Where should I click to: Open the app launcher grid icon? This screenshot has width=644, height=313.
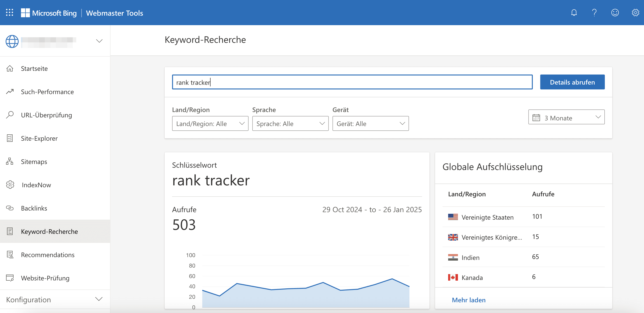pos(10,13)
